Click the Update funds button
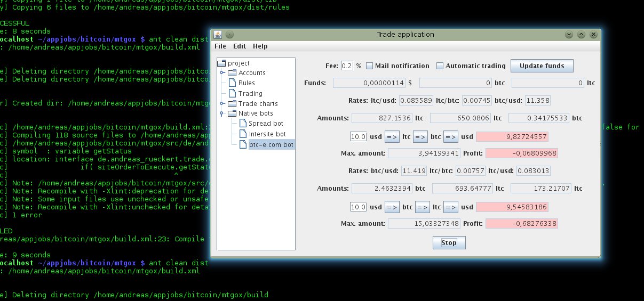The height and width of the screenshot is (301, 644). [x=542, y=66]
